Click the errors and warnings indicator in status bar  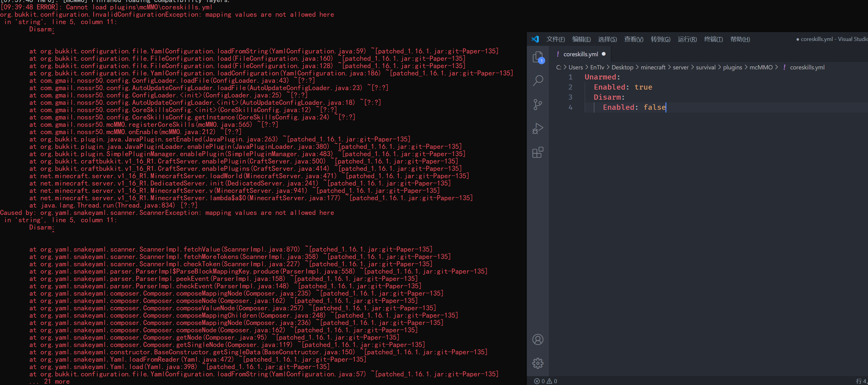(545, 381)
